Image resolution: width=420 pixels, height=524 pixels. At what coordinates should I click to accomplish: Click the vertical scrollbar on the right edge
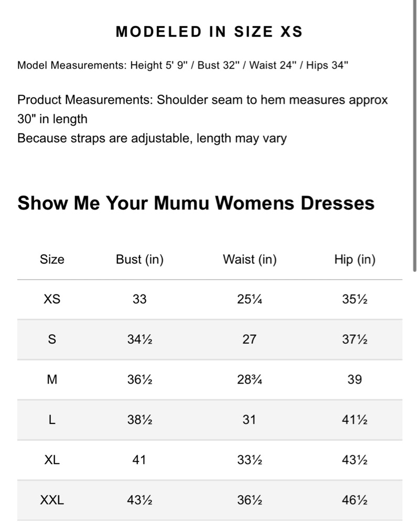[x=415, y=135]
